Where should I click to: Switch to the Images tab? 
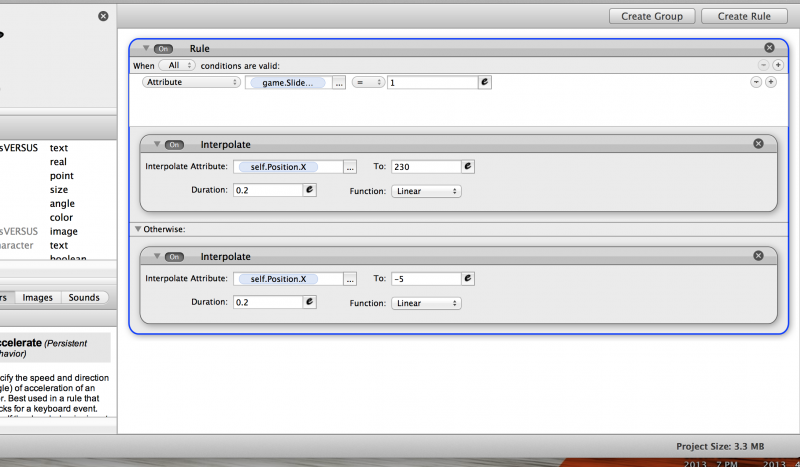click(38, 297)
